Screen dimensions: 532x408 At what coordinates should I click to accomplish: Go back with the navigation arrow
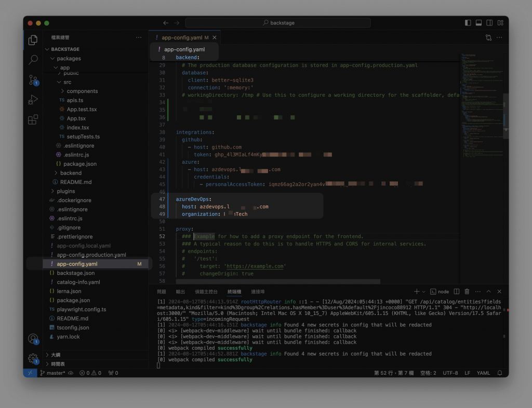point(166,23)
